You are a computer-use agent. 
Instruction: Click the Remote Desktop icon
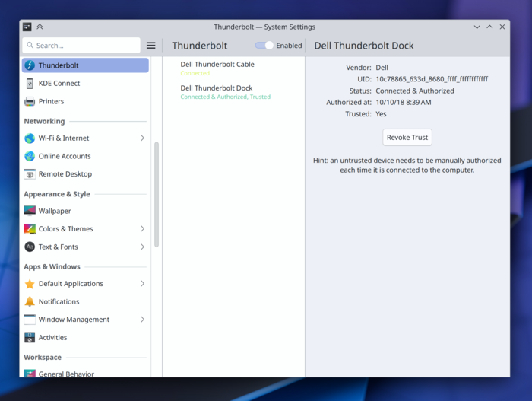30,174
